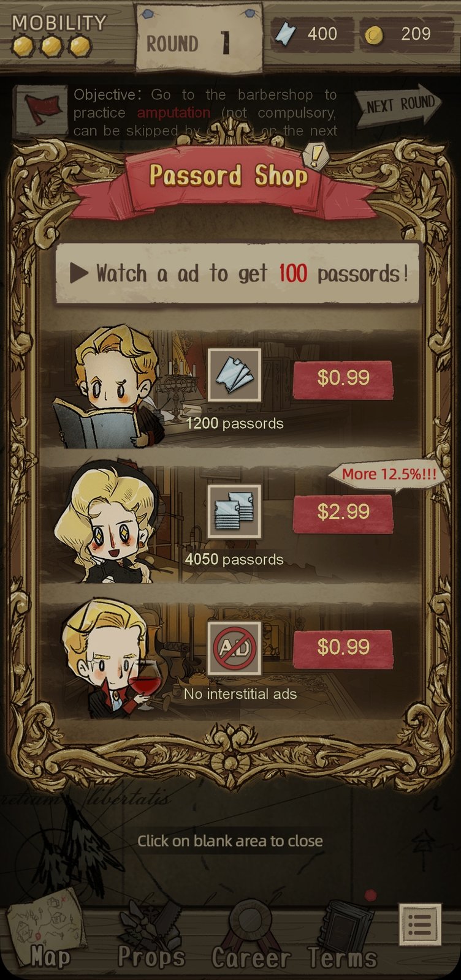
Task: Click the 1200 passords ticket icon
Action: (235, 375)
